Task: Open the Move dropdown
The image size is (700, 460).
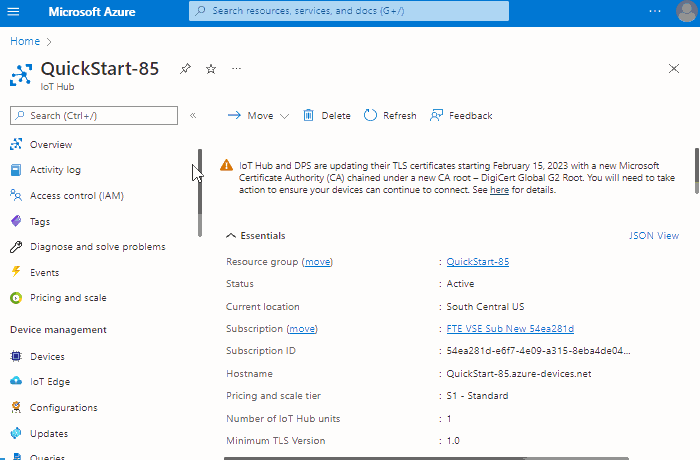Action: pos(258,116)
